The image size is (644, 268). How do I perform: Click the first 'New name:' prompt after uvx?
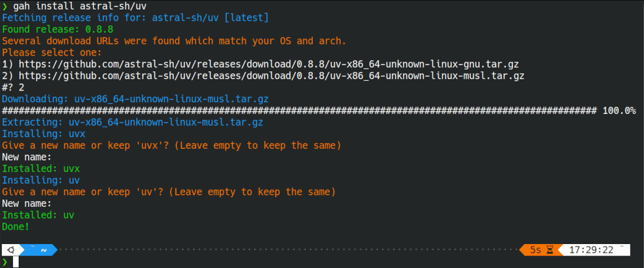click(x=27, y=157)
